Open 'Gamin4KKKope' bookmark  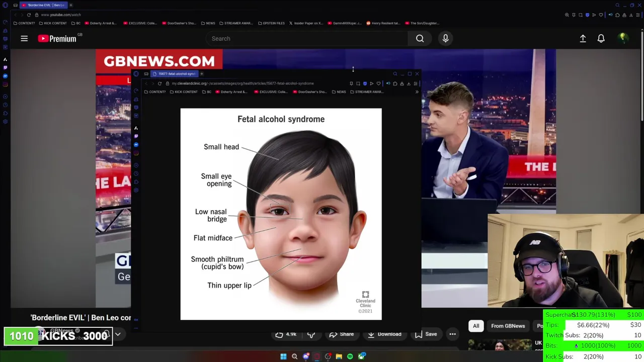pyautogui.click(x=345, y=23)
